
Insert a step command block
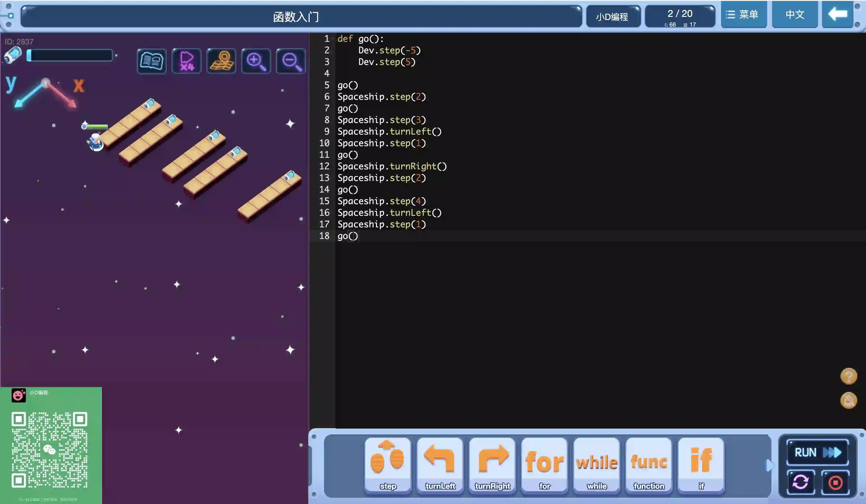[x=388, y=464]
